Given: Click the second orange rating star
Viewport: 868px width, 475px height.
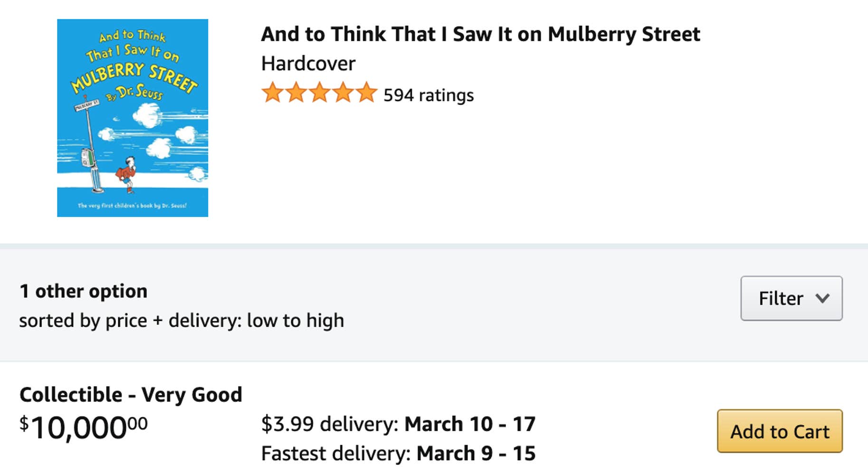Looking at the screenshot, I should 296,93.
